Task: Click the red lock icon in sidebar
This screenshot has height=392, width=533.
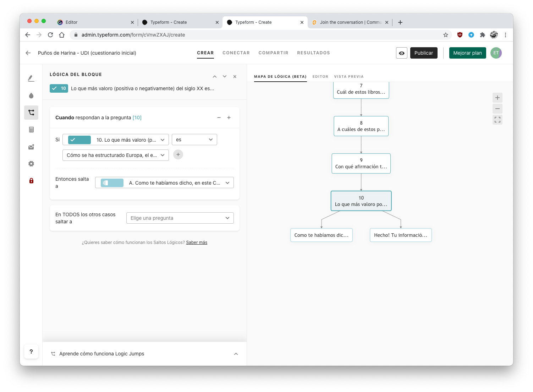Action: 31,180
